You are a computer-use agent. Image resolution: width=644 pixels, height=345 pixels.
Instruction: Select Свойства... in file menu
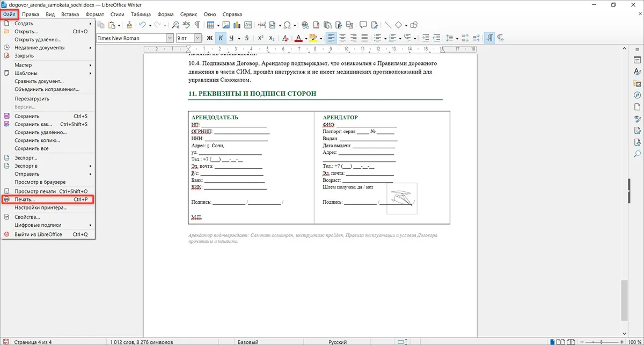pos(48,217)
